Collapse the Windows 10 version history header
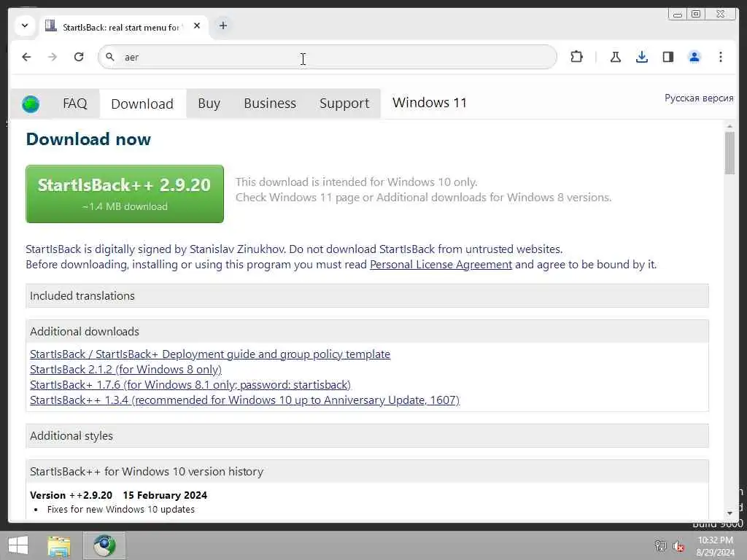The image size is (747, 560). 368,472
